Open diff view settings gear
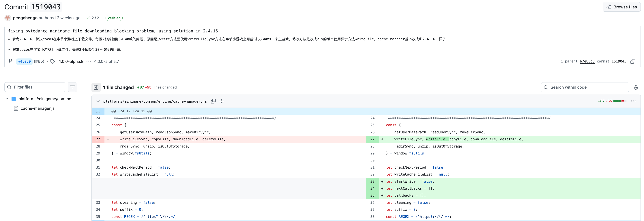This screenshot has height=221, width=644. point(636,87)
